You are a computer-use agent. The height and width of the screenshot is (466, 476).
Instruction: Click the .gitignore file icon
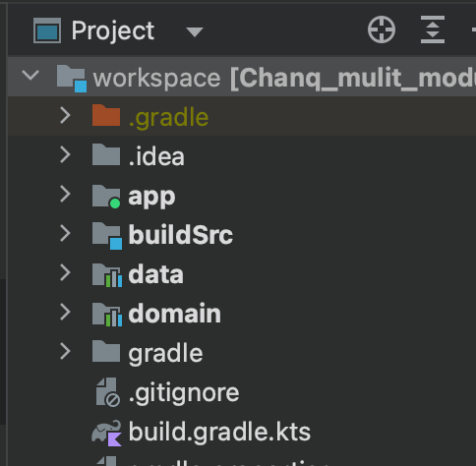pos(108,392)
